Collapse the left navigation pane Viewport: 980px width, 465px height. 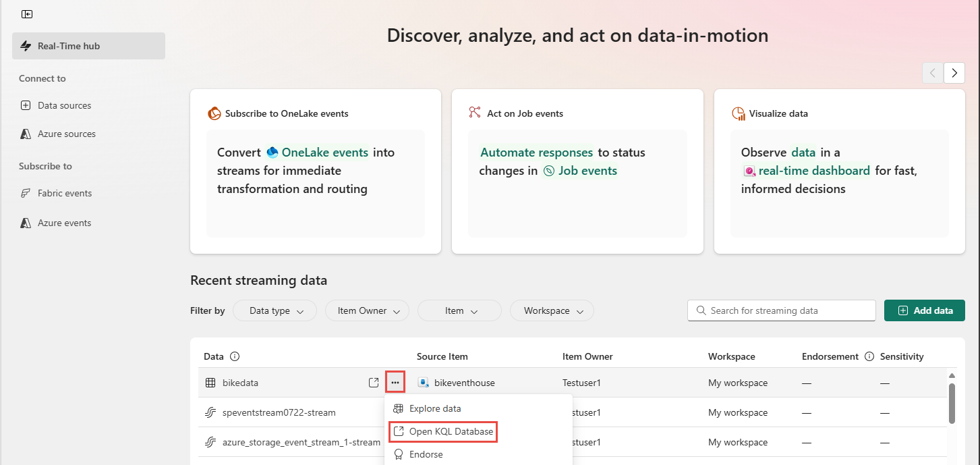click(x=27, y=13)
